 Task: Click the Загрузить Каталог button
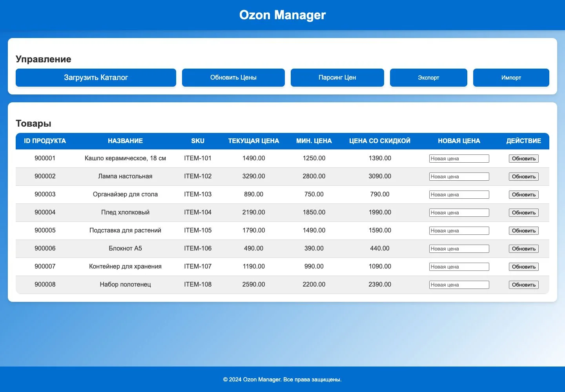pos(96,78)
